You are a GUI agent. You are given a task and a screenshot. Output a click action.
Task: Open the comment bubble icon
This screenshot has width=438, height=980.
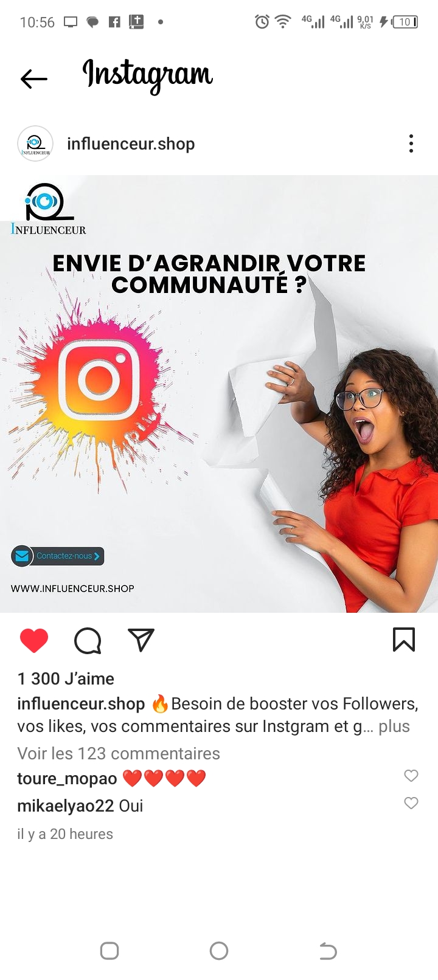[88, 641]
